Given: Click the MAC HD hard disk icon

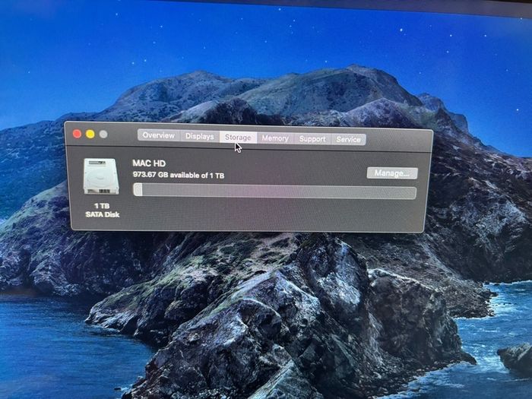Looking at the screenshot, I should click(101, 176).
